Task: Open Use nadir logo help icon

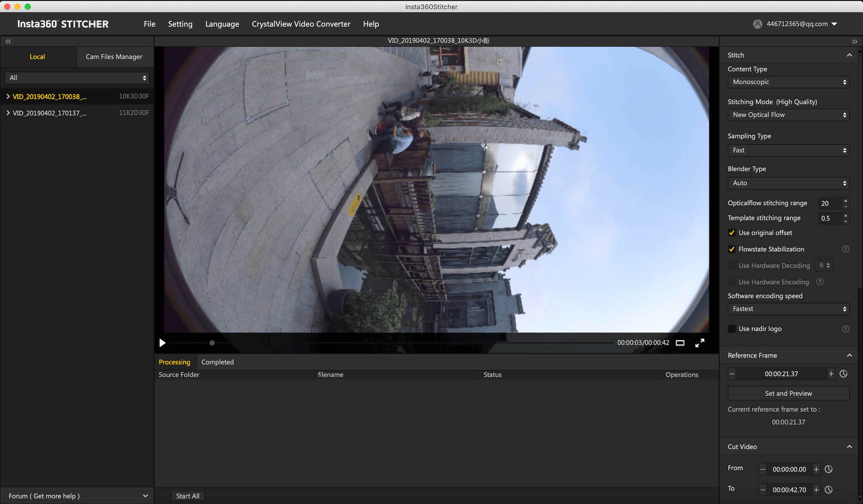Action: (x=845, y=329)
